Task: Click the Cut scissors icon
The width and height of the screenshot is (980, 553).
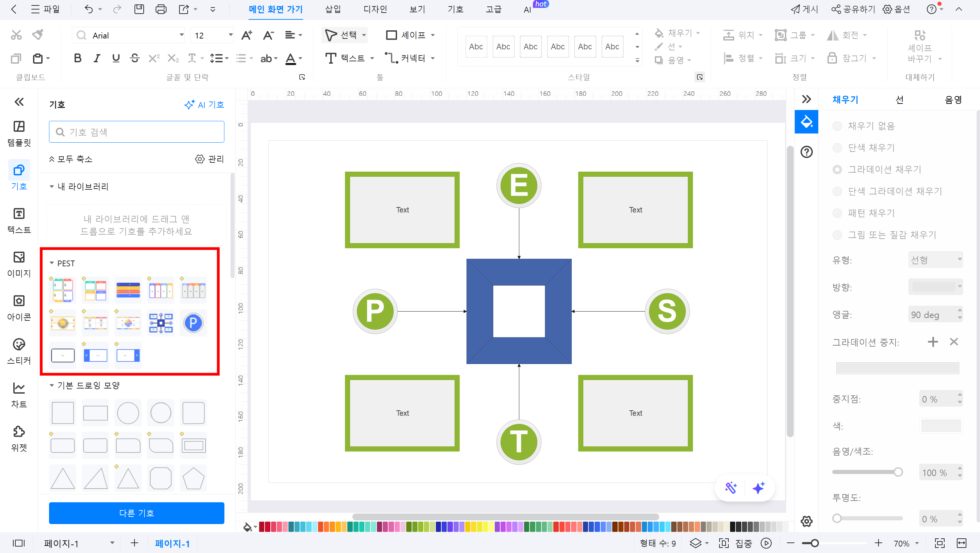Action: pos(16,35)
